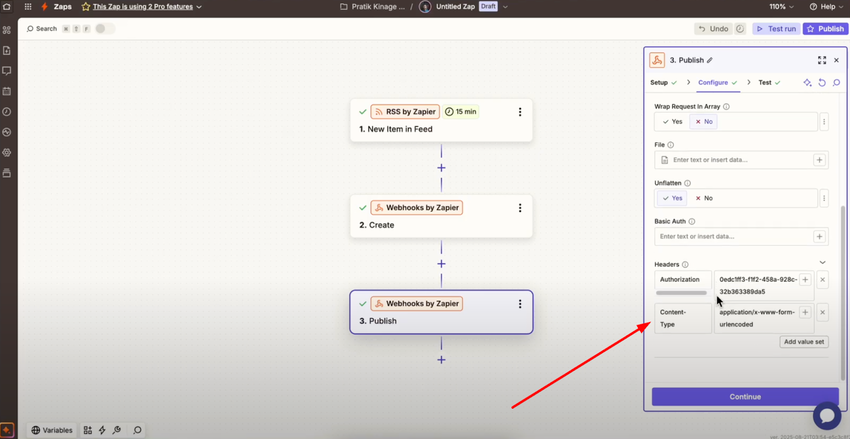Open the Pratik Kinage folder breadcrumb

pyautogui.click(x=372, y=7)
